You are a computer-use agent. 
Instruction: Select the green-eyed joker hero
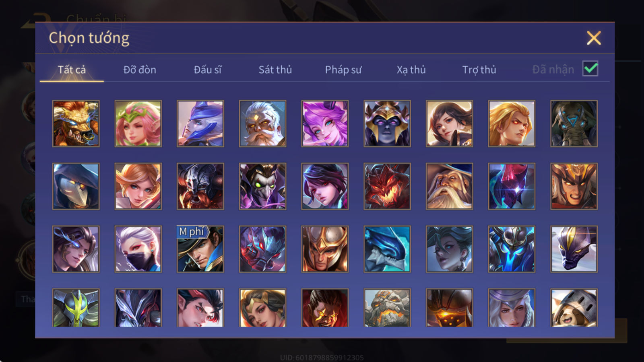pyautogui.click(x=262, y=186)
